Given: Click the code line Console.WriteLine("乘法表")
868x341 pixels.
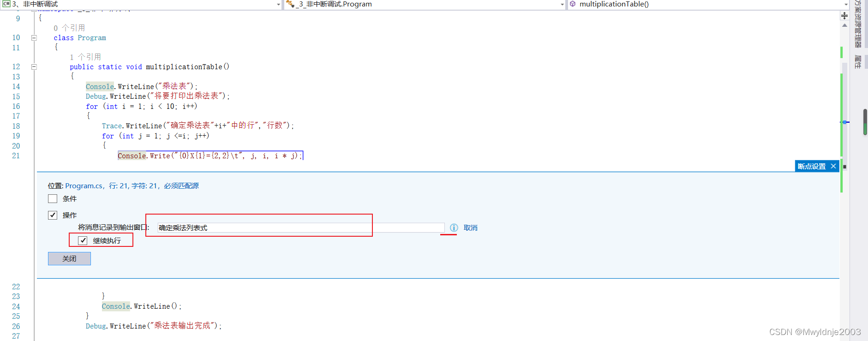Looking at the screenshot, I should (141, 86).
